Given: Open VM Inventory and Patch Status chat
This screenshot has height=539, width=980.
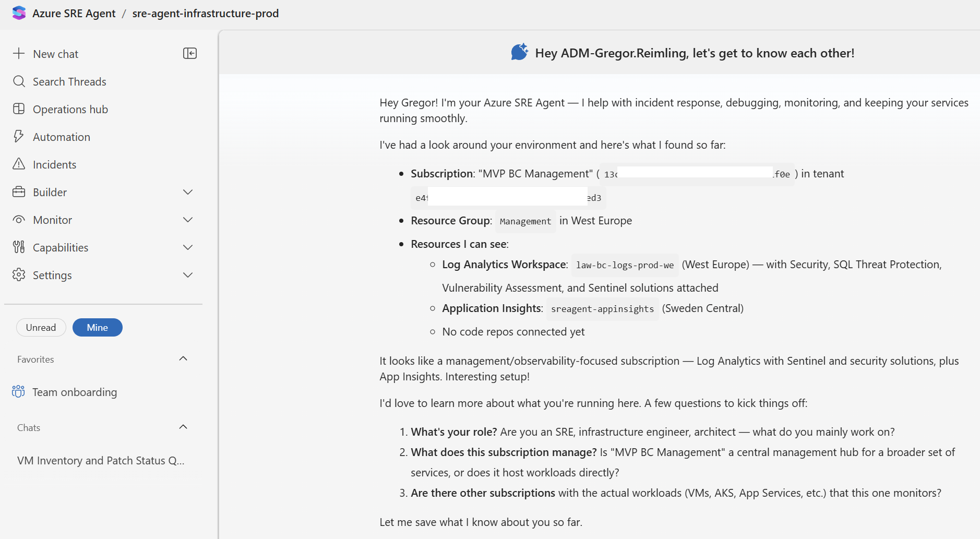Looking at the screenshot, I should tap(101, 460).
